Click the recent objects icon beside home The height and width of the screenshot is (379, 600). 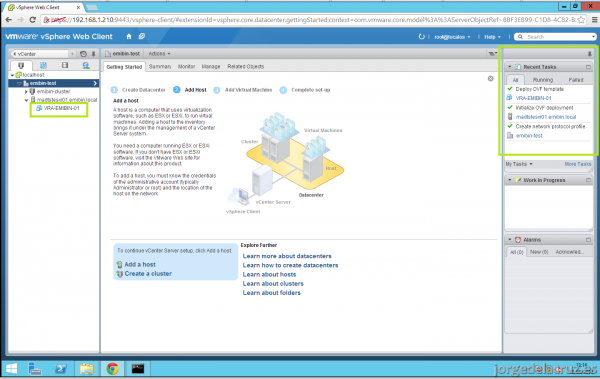click(x=142, y=36)
